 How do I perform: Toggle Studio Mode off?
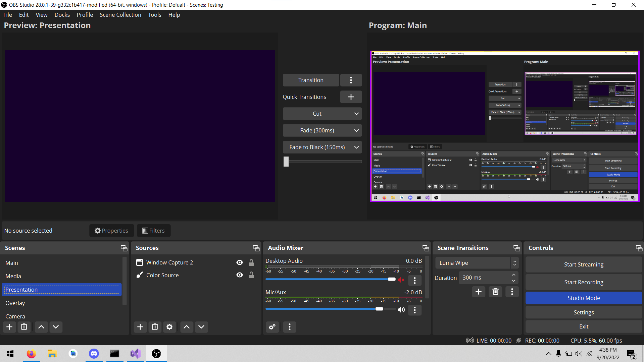[584, 298]
